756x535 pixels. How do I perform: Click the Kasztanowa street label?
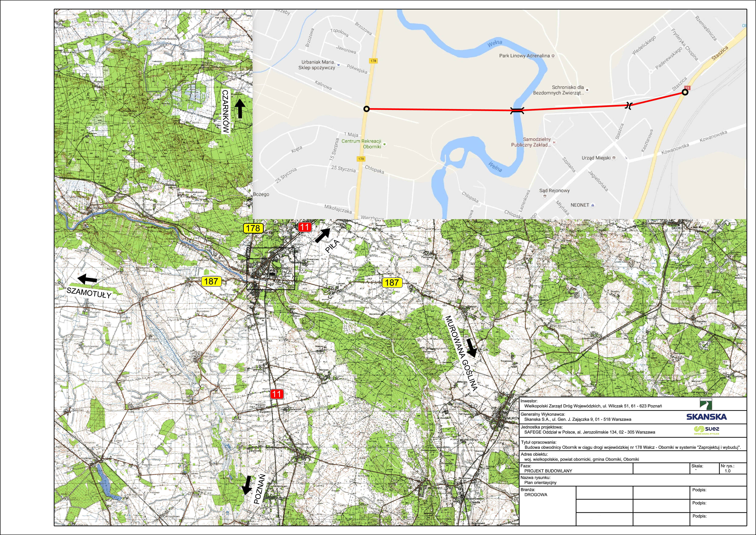[647, 141]
